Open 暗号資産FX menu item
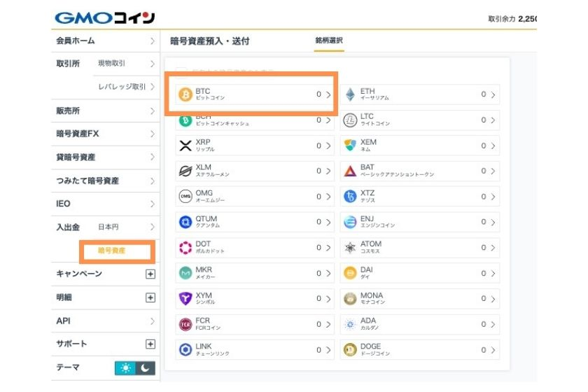Screen dimensions: 588x392 click(x=106, y=134)
